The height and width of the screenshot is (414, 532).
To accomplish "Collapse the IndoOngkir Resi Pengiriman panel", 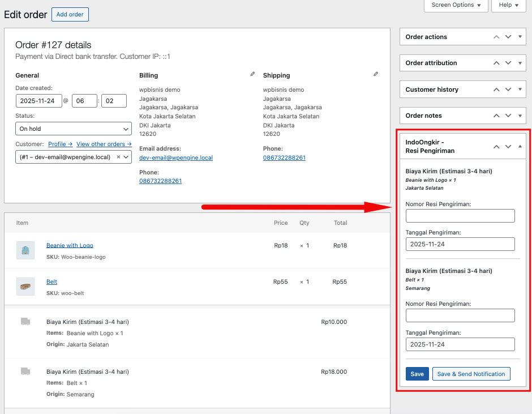I will pyautogui.click(x=520, y=147).
